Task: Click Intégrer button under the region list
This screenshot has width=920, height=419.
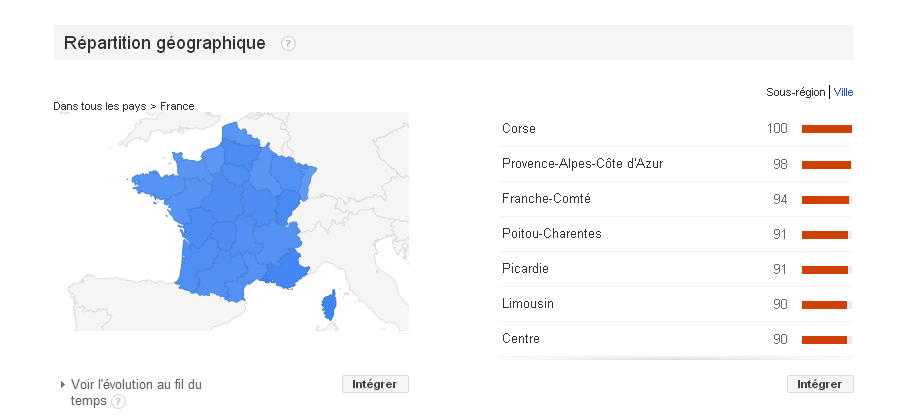Action: (820, 384)
